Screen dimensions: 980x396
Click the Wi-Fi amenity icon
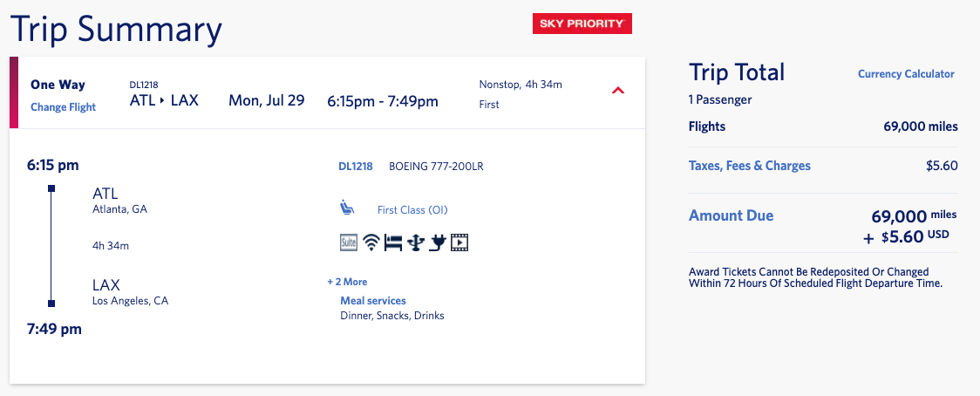(x=372, y=242)
